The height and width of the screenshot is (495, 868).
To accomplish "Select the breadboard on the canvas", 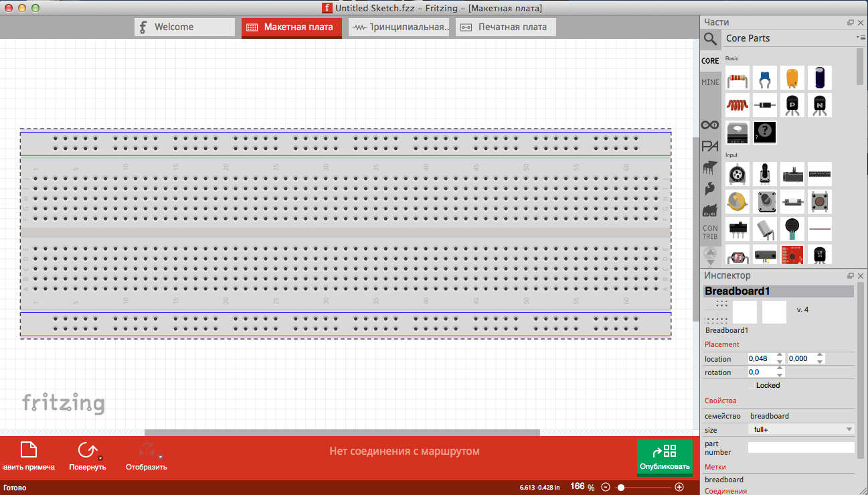I will (x=345, y=234).
